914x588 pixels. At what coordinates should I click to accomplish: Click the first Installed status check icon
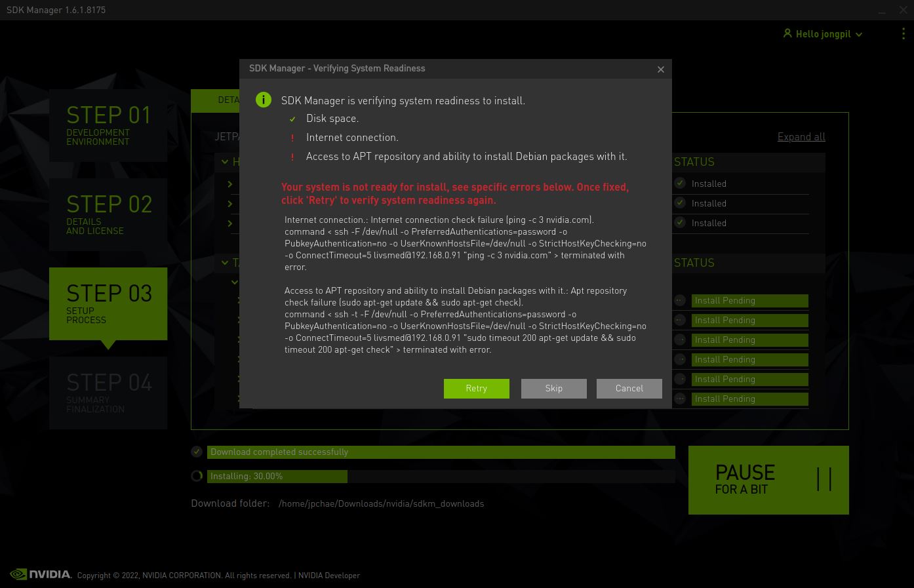[680, 184]
